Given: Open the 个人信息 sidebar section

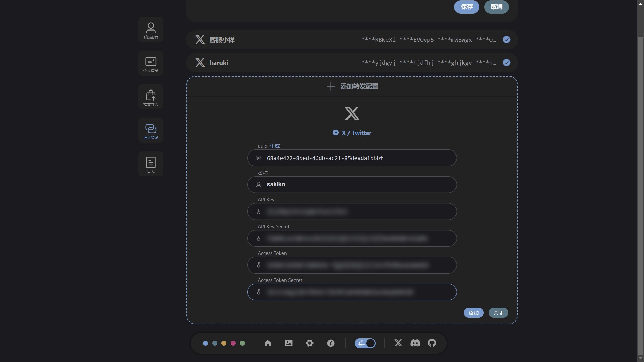Looking at the screenshot, I should coord(151,63).
